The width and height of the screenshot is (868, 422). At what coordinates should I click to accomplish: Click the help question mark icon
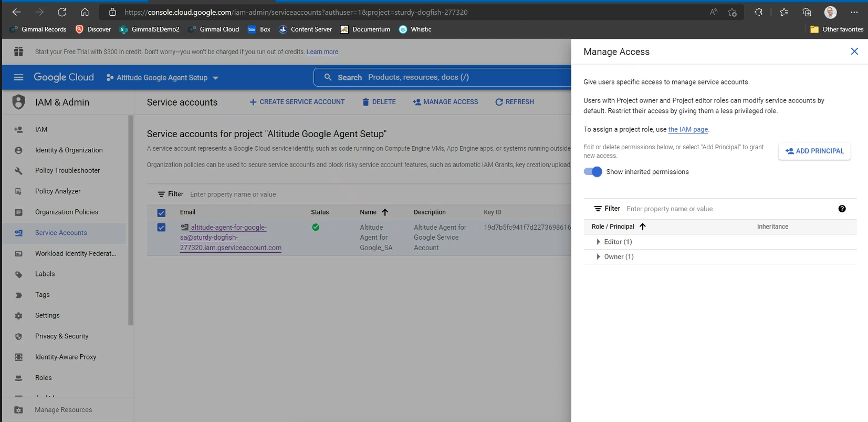tap(842, 209)
